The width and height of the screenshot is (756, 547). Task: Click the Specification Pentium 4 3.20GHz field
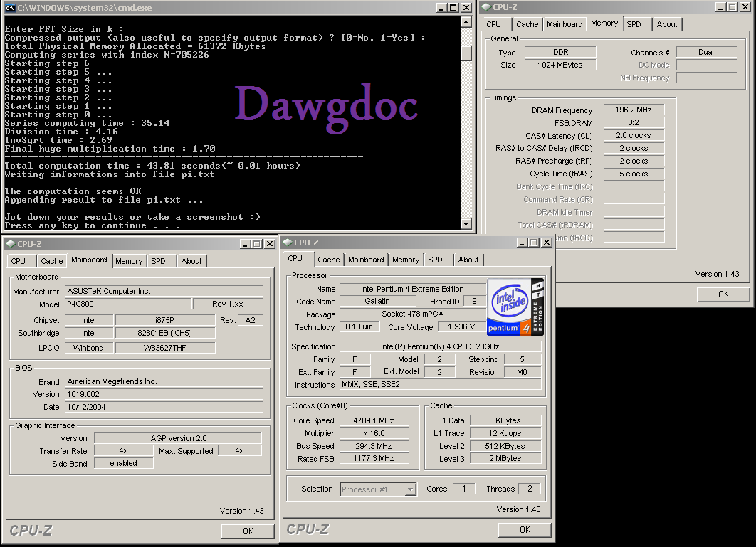(440, 346)
